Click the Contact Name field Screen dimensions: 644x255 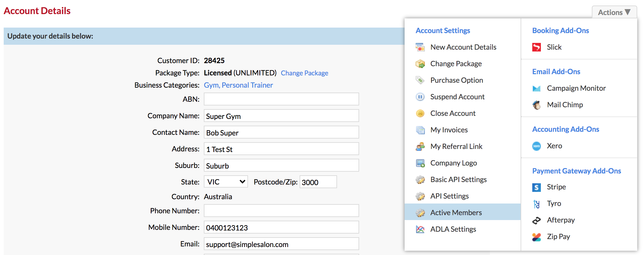click(281, 132)
